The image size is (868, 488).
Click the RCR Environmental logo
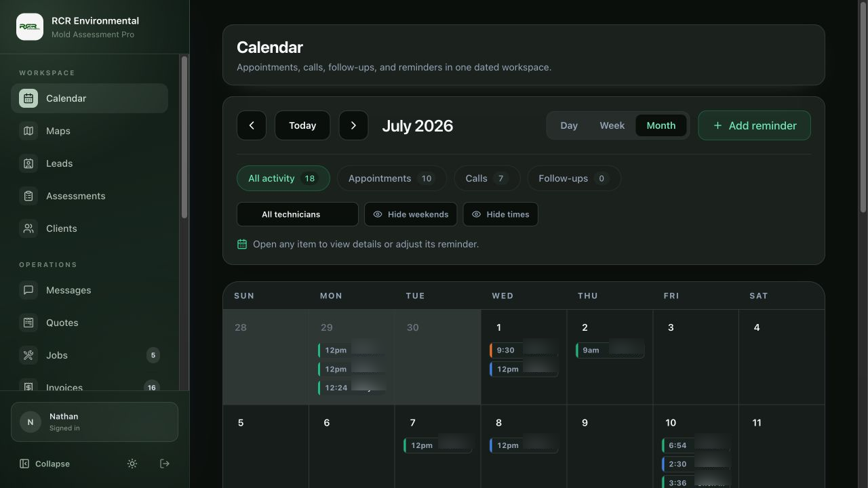30,27
